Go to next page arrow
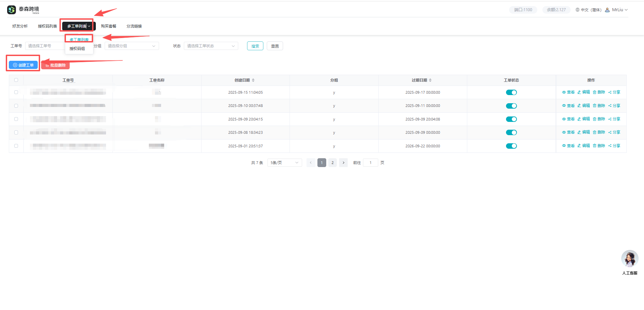 pyautogui.click(x=343, y=163)
